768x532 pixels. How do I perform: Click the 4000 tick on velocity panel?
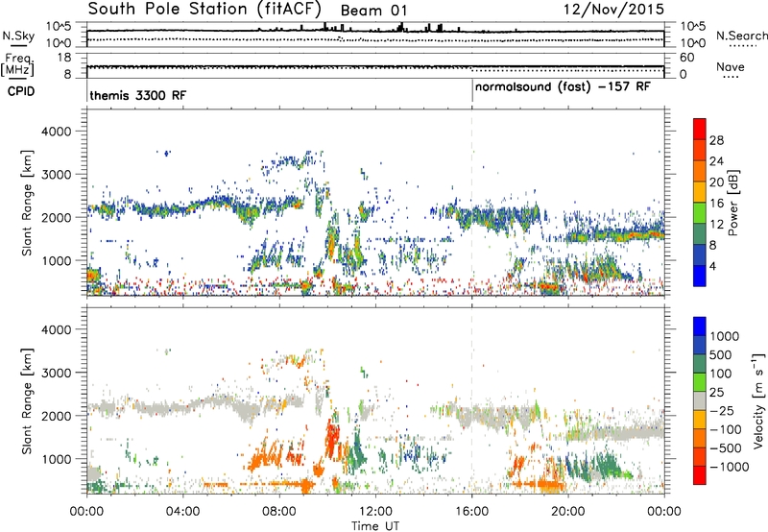[57, 329]
